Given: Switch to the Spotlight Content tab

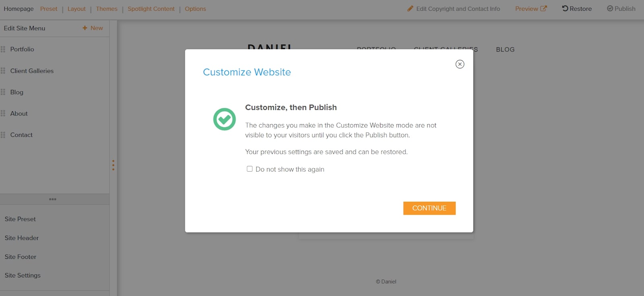Looking at the screenshot, I should pyautogui.click(x=151, y=9).
